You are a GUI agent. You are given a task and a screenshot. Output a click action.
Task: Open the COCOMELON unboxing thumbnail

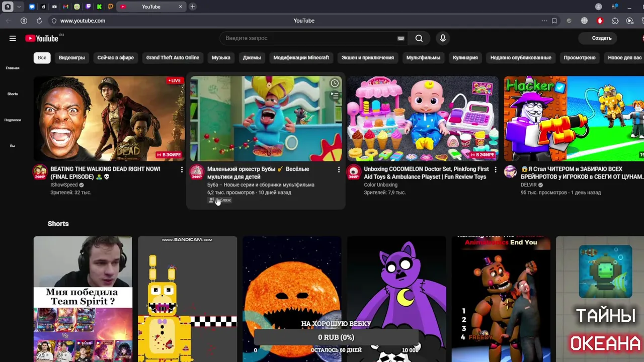click(x=423, y=119)
